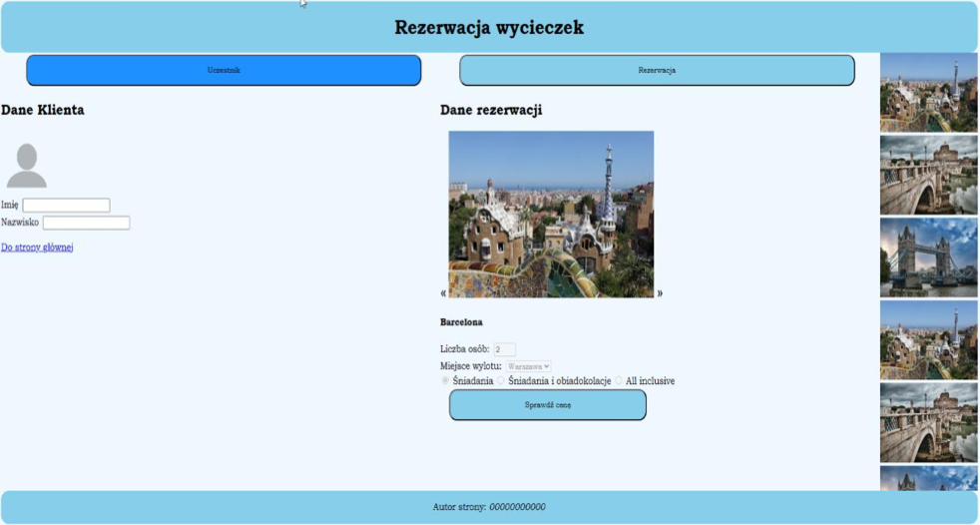Show previous trip photo with « arrow
980x525 pixels.
click(443, 293)
